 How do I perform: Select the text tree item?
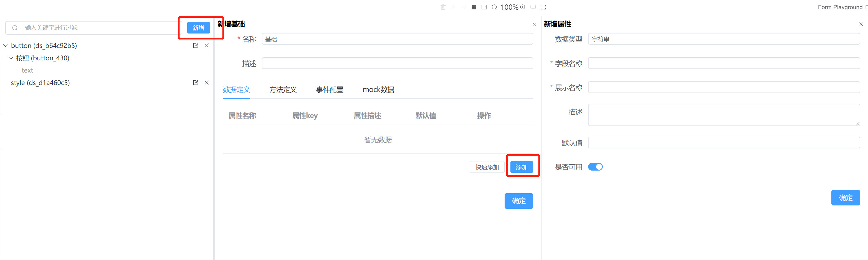(27, 70)
